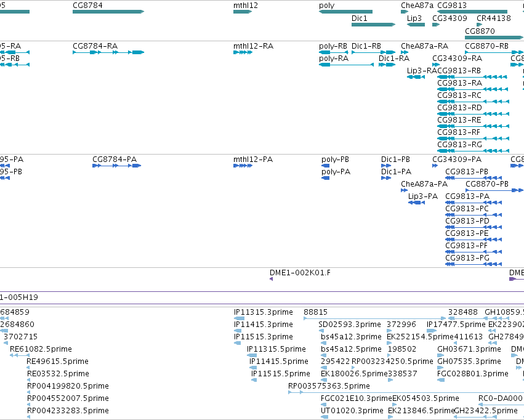The image size is (524, 420).
Task: Select the Dic1-PB protein label
Action: coord(395,160)
